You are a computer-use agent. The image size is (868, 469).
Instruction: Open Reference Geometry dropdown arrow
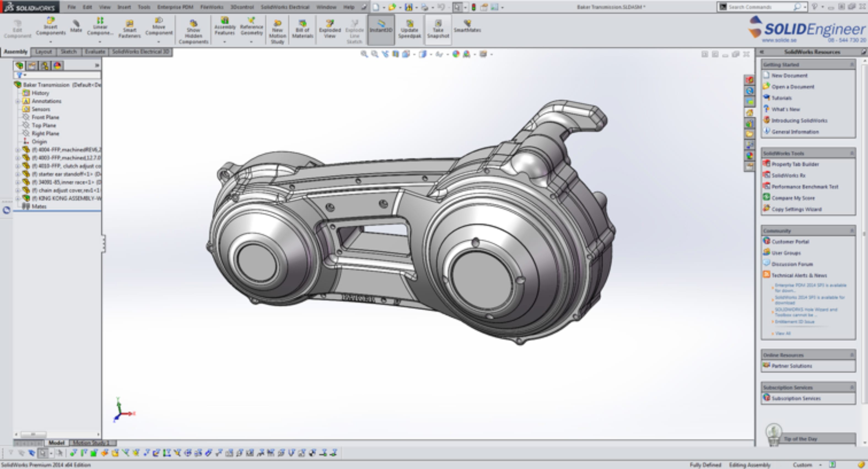(x=251, y=42)
